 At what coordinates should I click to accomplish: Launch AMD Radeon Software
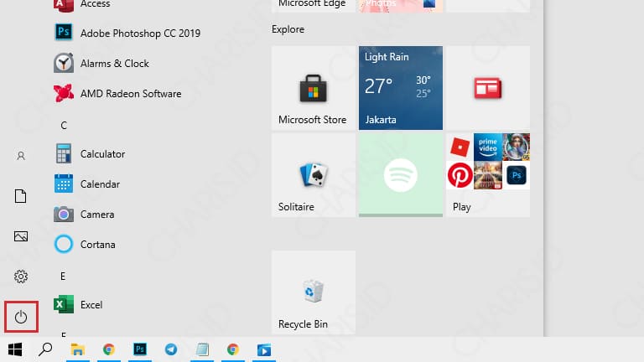118,94
